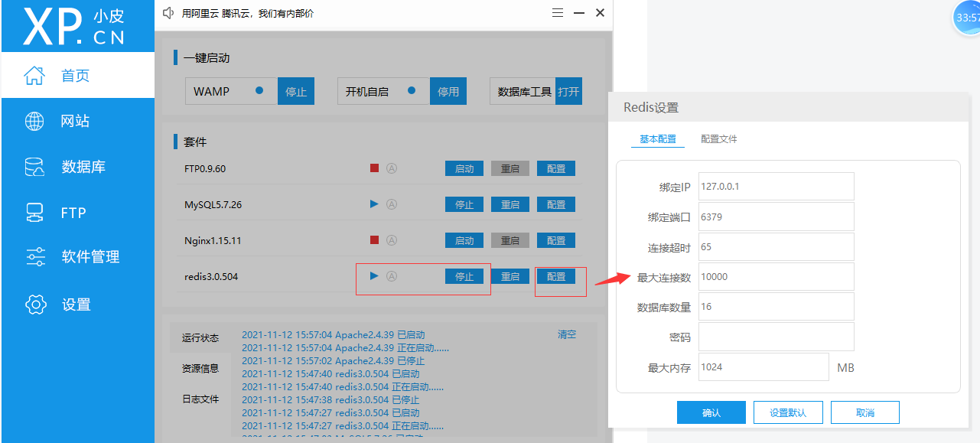Click the 连接超时 input field
Image resolution: width=980 pixels, height=443 pixels.
pos(776,246)
